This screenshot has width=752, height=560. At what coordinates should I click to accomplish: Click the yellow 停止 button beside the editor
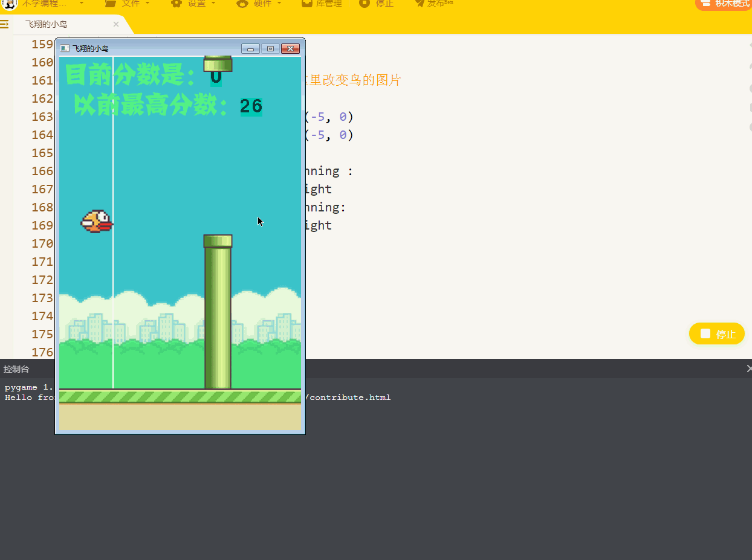(717, 333)
